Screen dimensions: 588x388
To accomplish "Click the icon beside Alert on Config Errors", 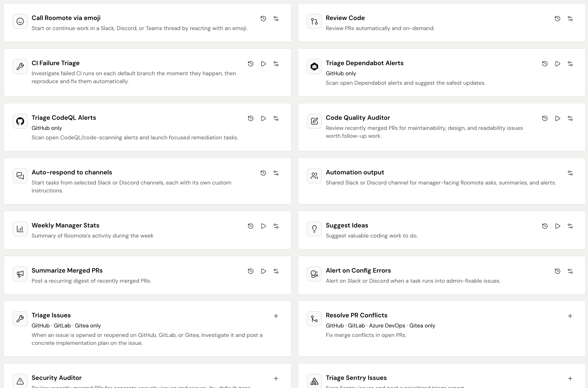I will tap(314, 274).
